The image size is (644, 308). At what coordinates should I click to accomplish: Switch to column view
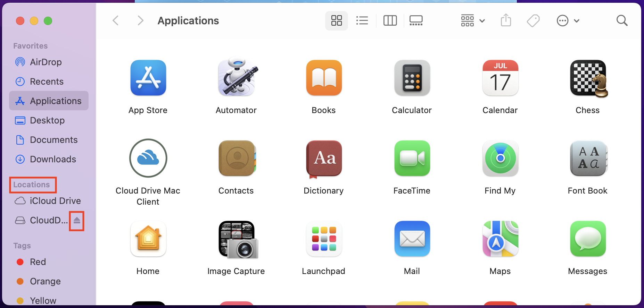click(x=390, y=20)
